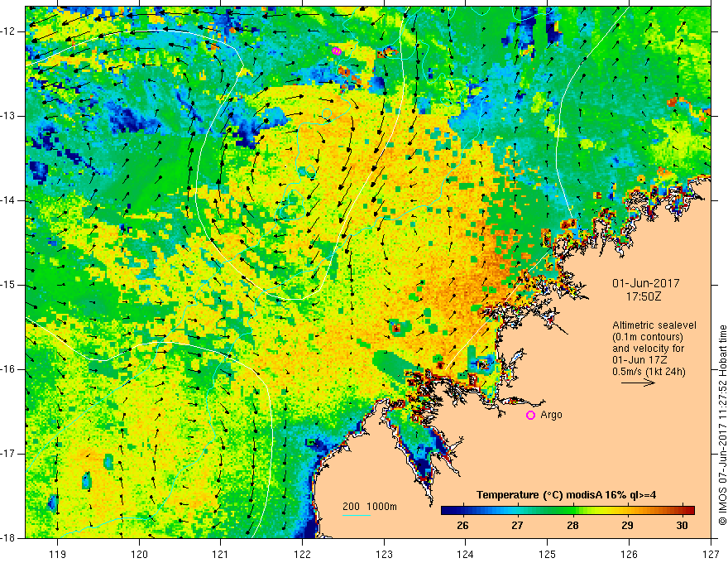The width and height of the screenshot is (728, 563).
Task: Click the velocity scale reference arrow
Action: point(638,383)
